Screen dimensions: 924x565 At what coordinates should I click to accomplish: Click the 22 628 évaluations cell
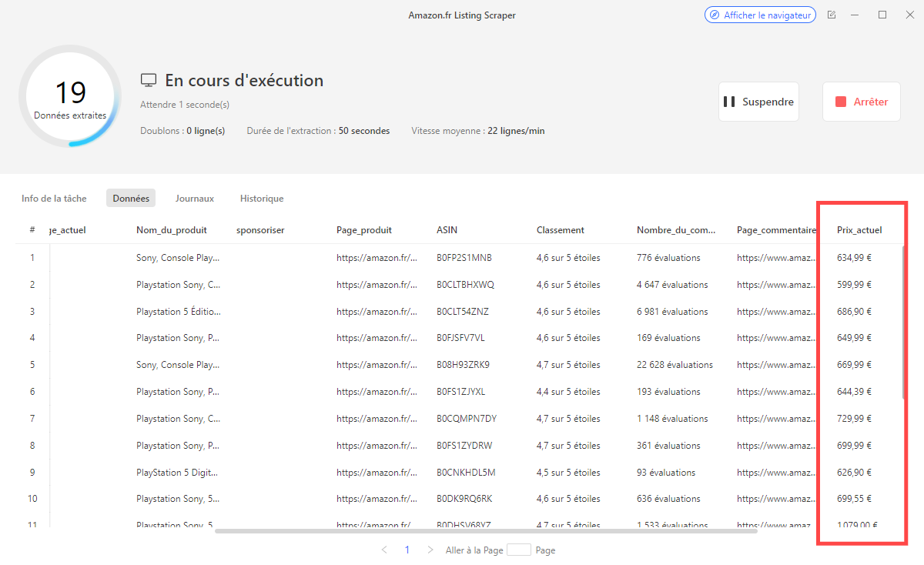pos(675,365)
